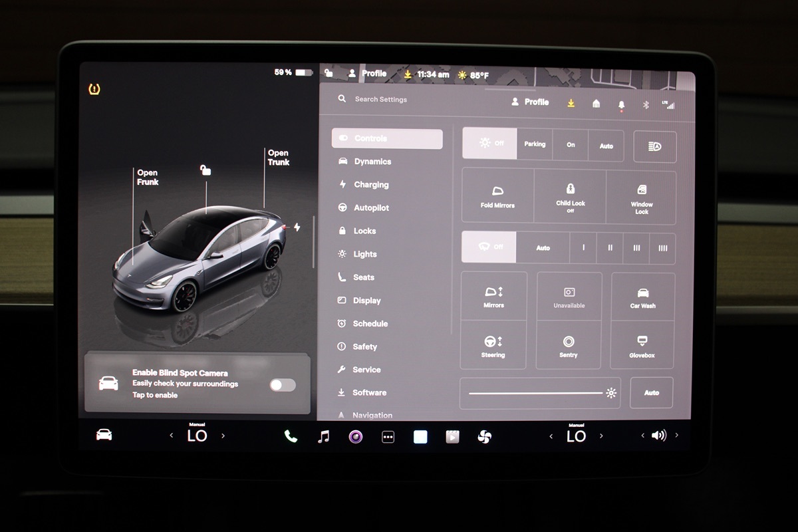Increase driver temperature with right chevron
The image size is (798, 532).
[x=223, y=436]
